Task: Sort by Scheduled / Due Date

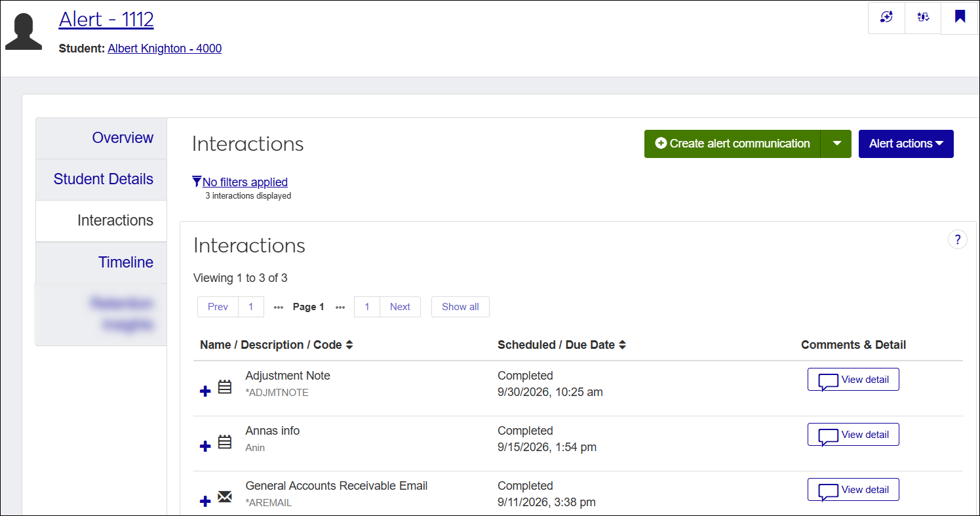Action: pyautogui.click(x=562, y=345)
